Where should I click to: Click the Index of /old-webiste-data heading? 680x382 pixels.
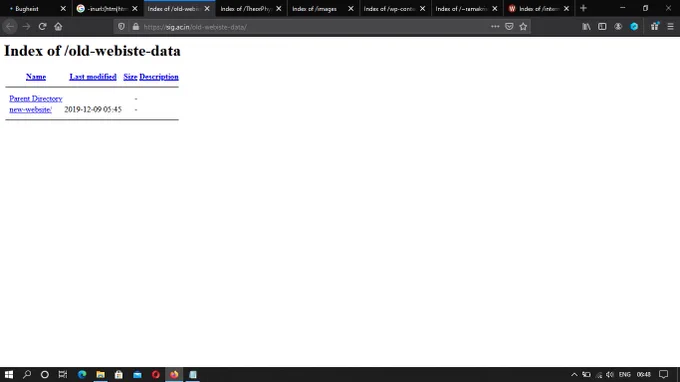tap(92, 51)
